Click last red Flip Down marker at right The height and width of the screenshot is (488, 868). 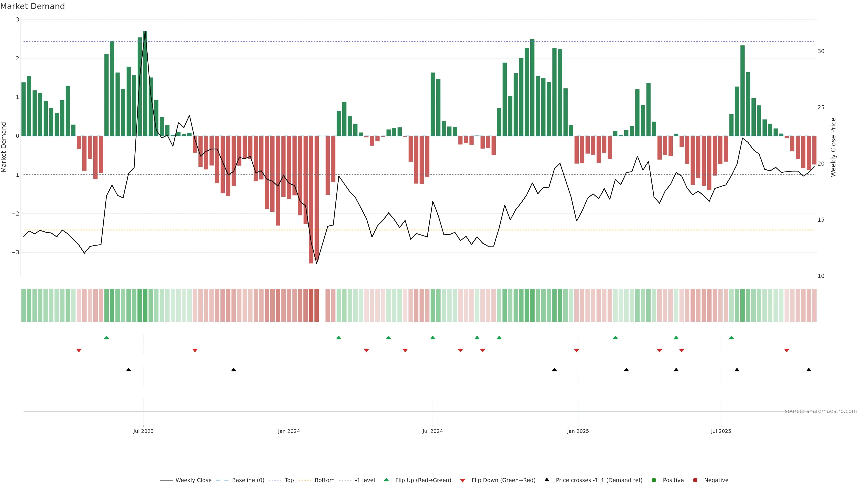(787, 351)
